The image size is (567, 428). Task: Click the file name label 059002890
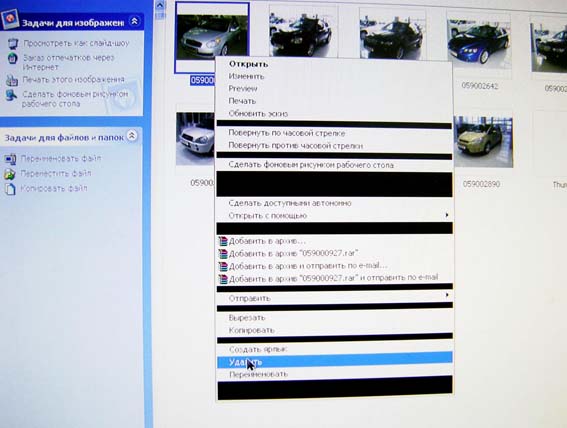point(481,184)
